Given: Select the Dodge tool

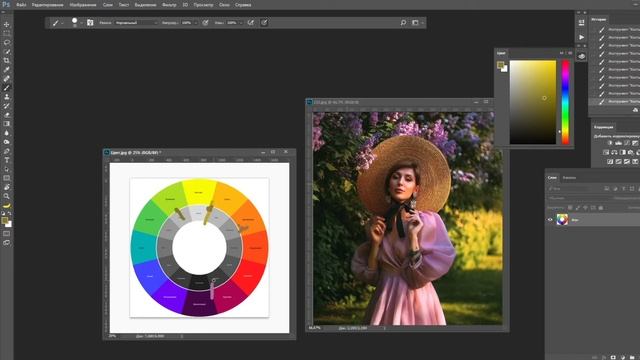Looking at the screenshot, I should click(x=7, y=142).
